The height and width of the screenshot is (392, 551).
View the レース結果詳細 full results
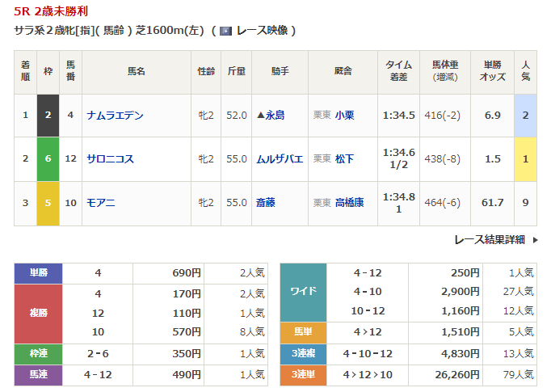[490, 239]
